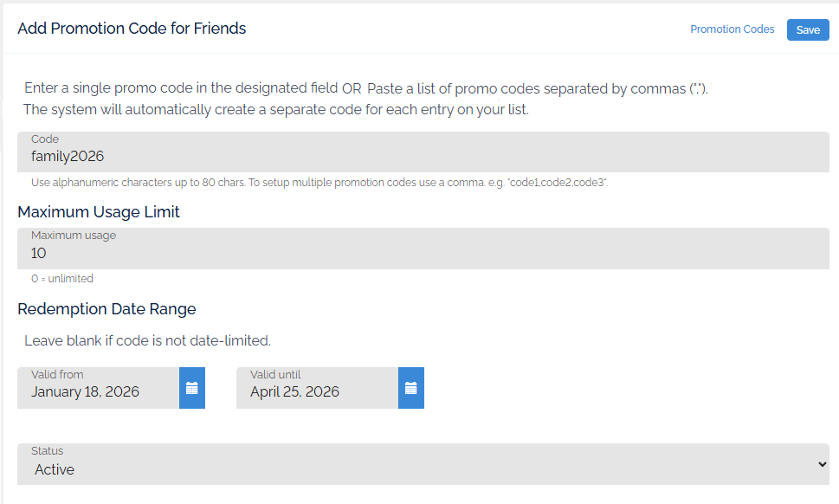Viewport: 839px width, 504px height.
Task: Click the April 25, 2026 date value
Action: [295, 392]
